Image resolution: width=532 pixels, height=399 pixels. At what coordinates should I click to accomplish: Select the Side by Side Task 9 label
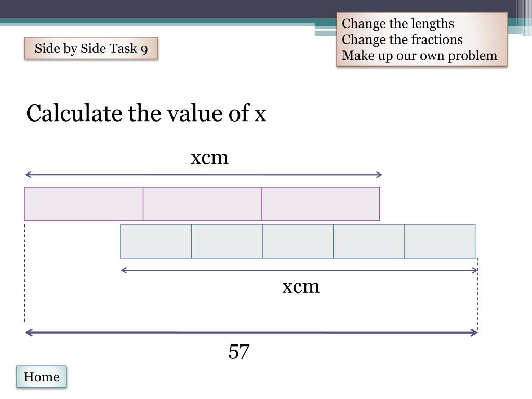(91, 48)
